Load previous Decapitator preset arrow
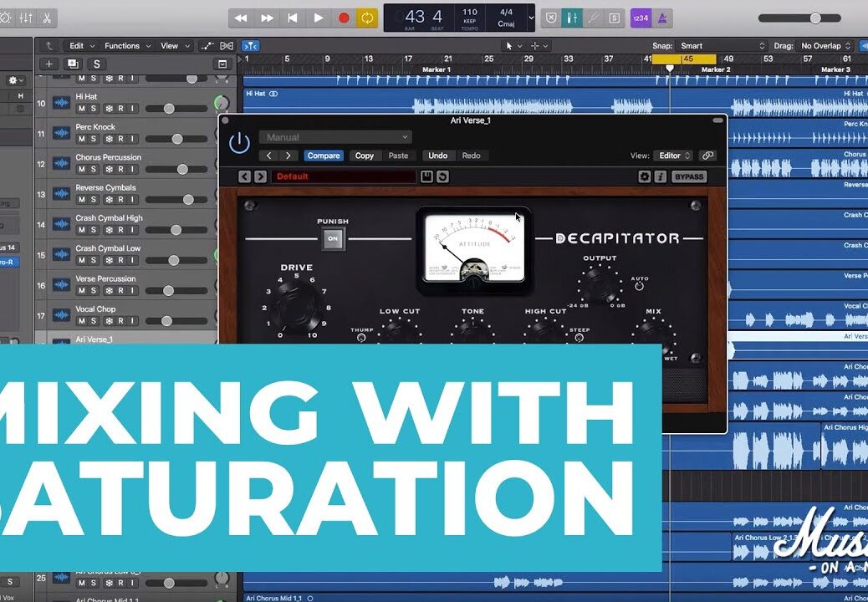 [x=245, y=176]
